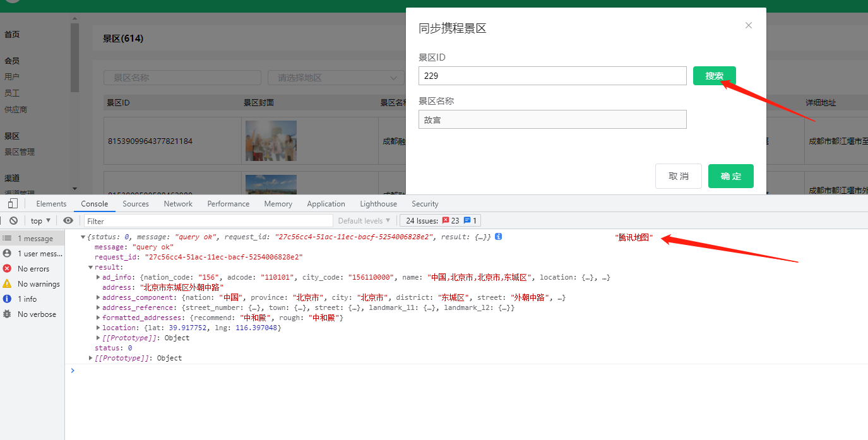This screenshot has height=440, width=868.
Task: Expand the inner [[Prototype]] under result
Action: (98, 338)
